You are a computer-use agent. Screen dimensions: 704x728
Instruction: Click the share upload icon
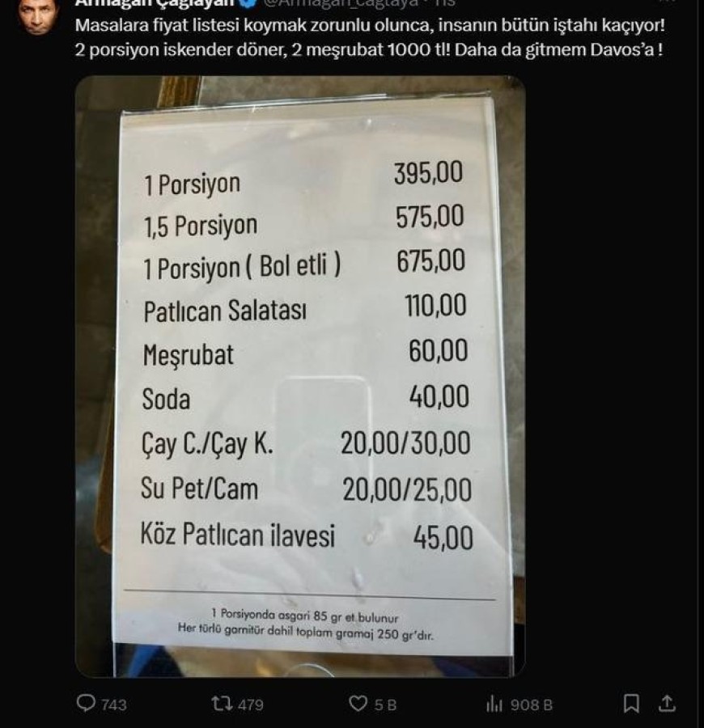[668, 704]
